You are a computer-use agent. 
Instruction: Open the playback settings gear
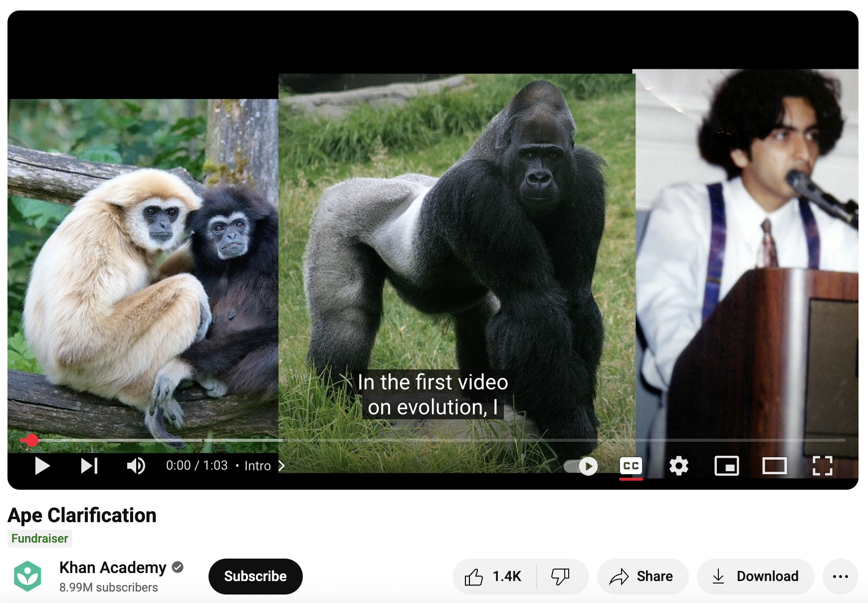tap(678, 466)
